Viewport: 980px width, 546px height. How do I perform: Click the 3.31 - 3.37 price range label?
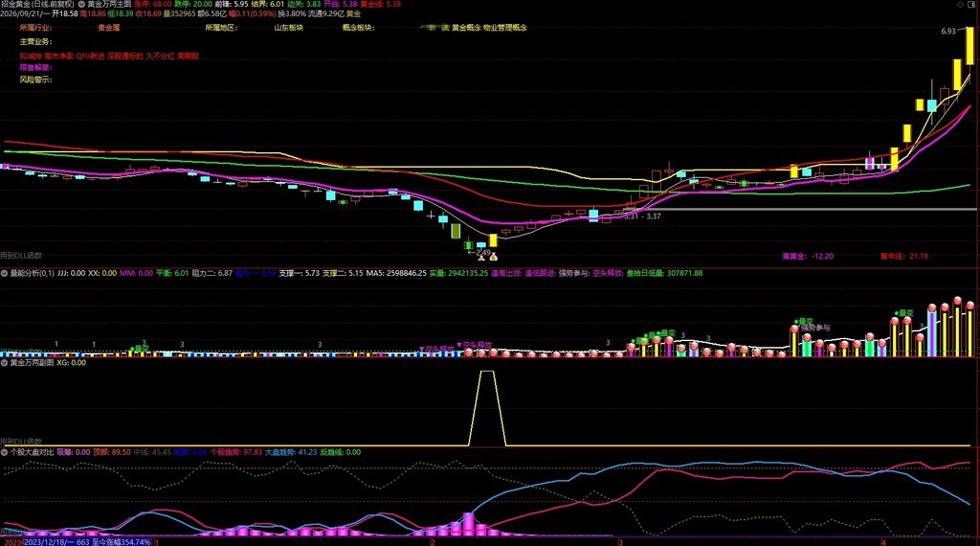coord(642,216)
